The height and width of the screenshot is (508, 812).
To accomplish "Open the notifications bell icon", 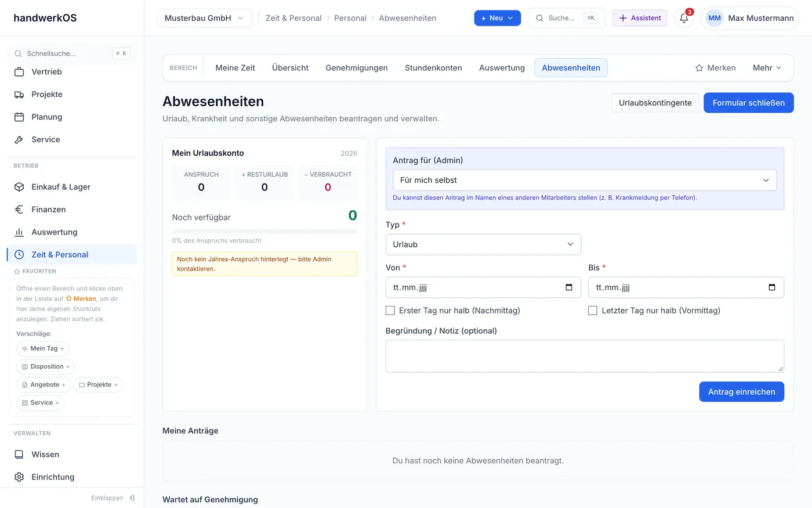I will pyautogui.click(x=684, y=18).
